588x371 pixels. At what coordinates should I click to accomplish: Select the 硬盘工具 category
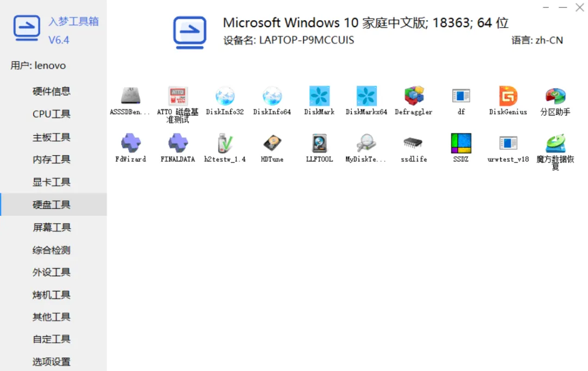point(53,204)
